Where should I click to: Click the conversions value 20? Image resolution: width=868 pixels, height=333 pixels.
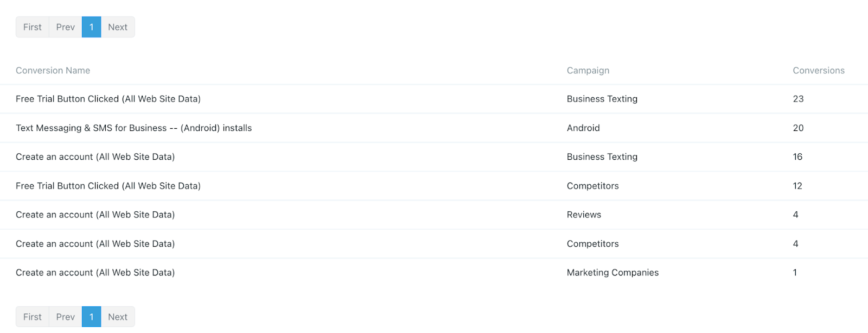798,128
